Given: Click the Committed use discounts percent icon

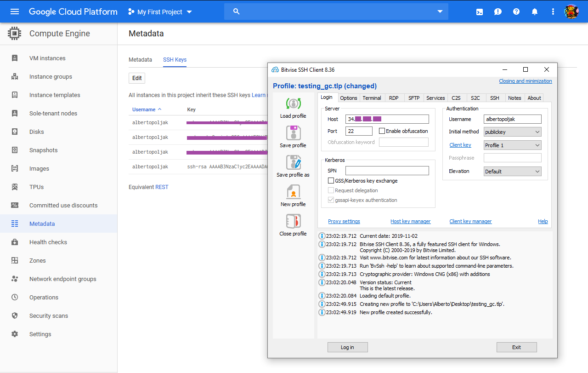Looking at the screenshot, I should point(15,206).
